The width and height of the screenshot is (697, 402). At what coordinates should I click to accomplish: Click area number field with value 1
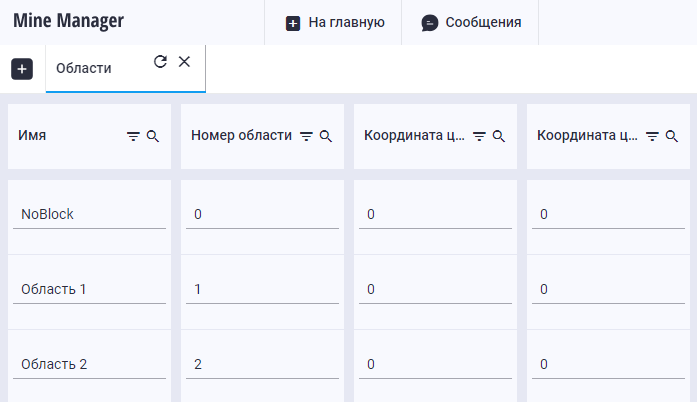262,289
